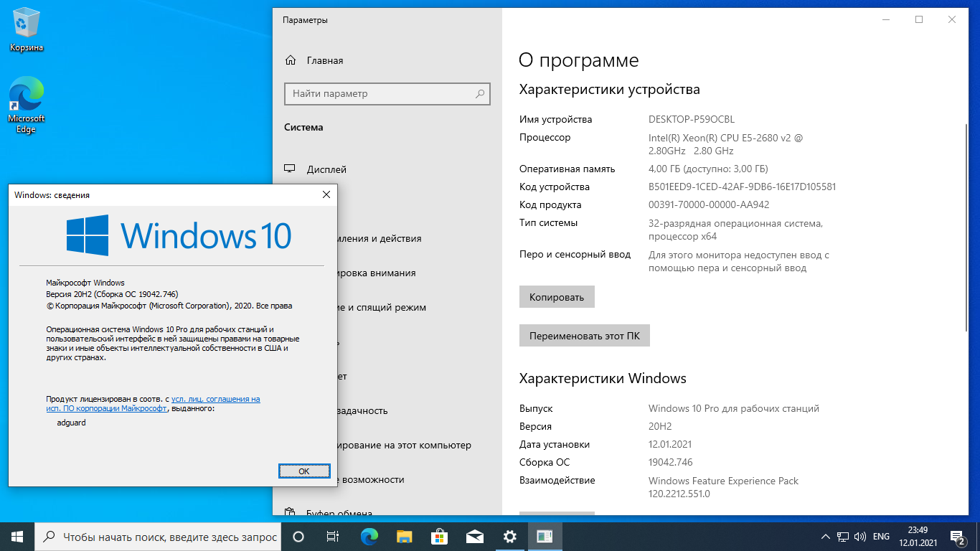Viewport: 980px width, 551px height.
Task: Click the winver taskbar icon
Action: coord(545,537)
